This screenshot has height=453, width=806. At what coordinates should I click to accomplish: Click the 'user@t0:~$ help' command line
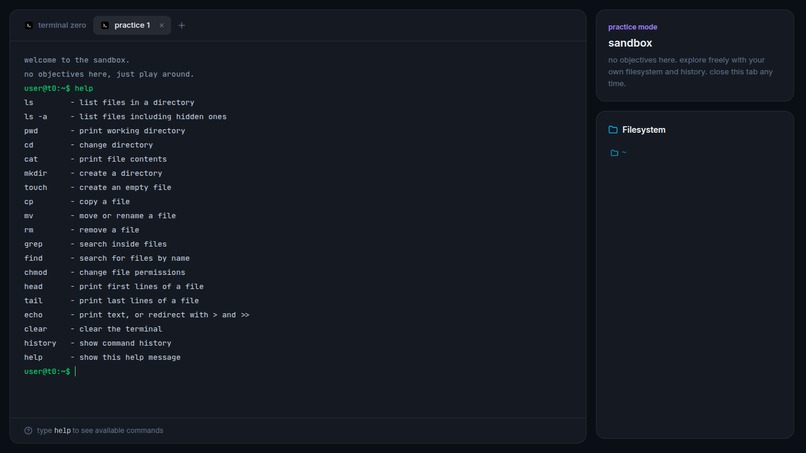tap(59, 88)
